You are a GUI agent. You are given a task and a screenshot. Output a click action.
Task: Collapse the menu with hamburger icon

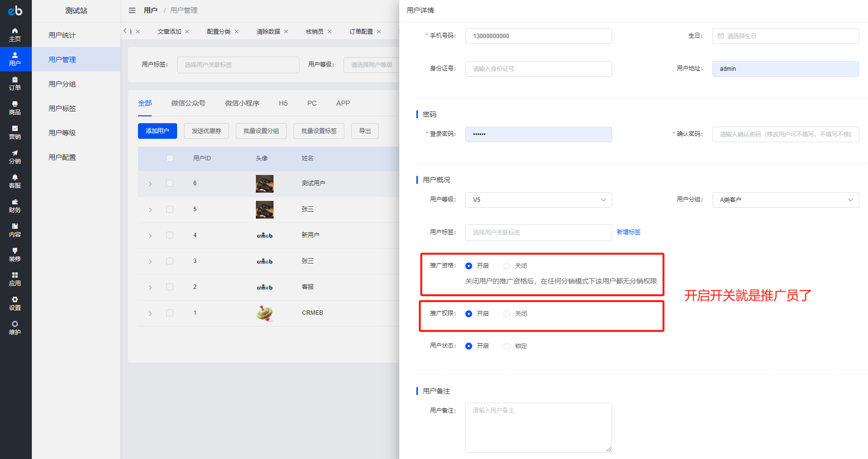132,10
